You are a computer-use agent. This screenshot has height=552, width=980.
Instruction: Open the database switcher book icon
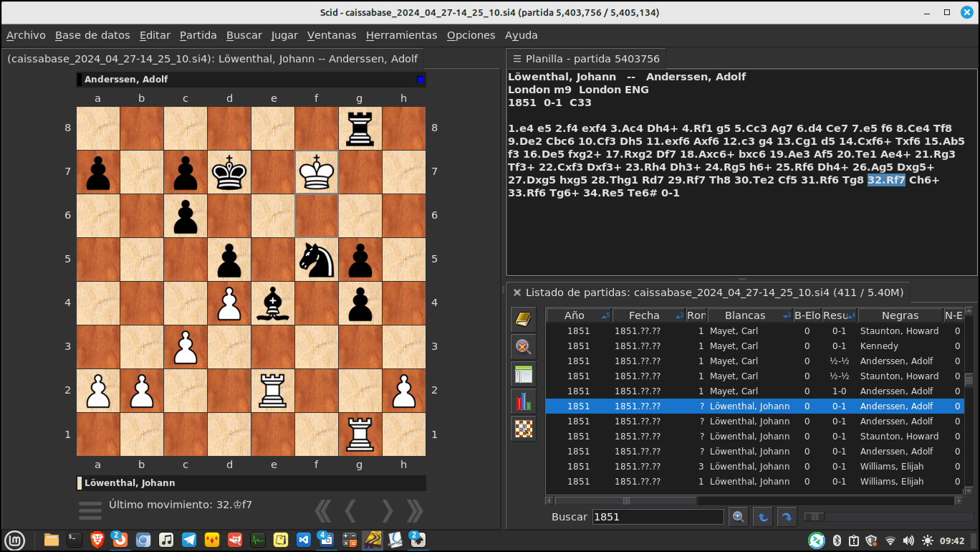(524, 320)
